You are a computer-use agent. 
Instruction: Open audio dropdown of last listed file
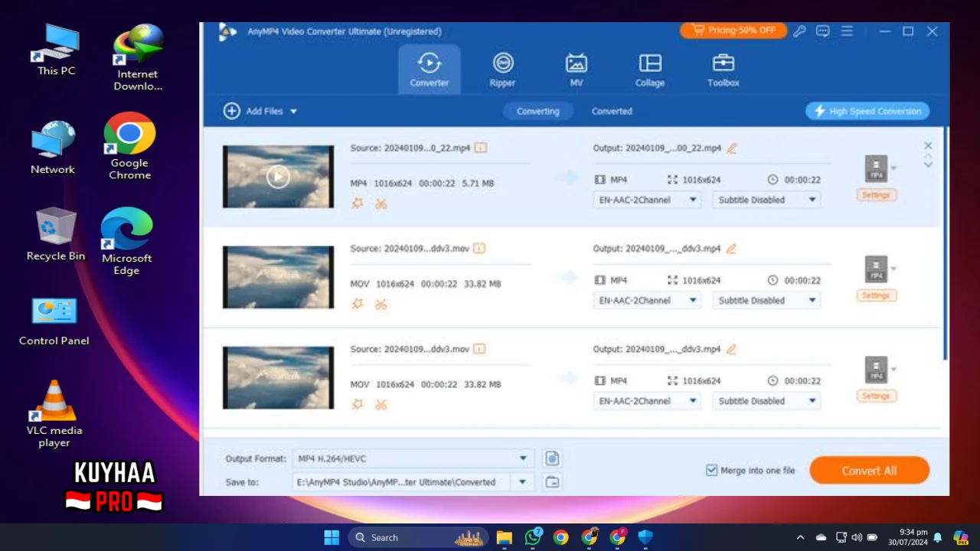[647, 401]
